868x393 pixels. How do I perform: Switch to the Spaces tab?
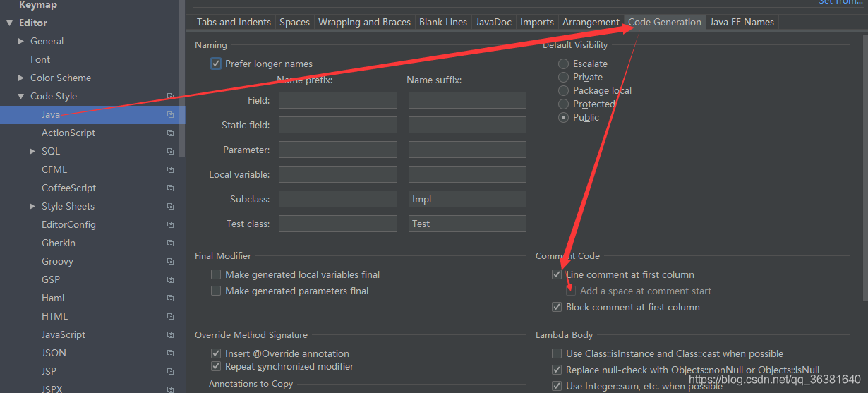point(294,22)
